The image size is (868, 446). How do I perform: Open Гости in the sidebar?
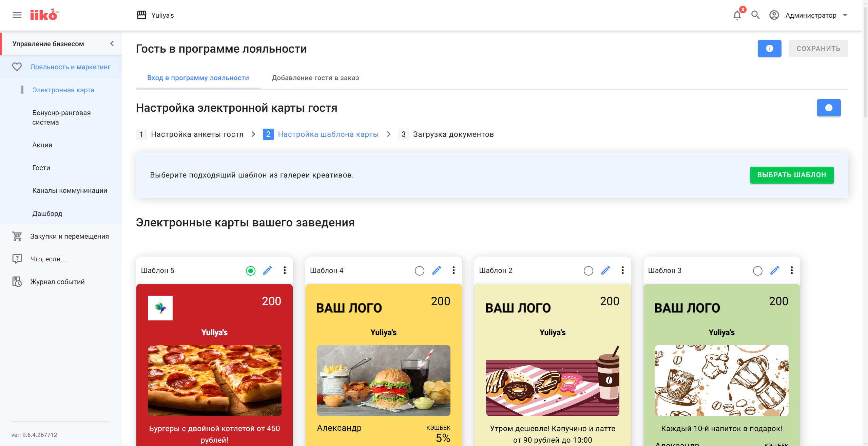coord(41,168)
